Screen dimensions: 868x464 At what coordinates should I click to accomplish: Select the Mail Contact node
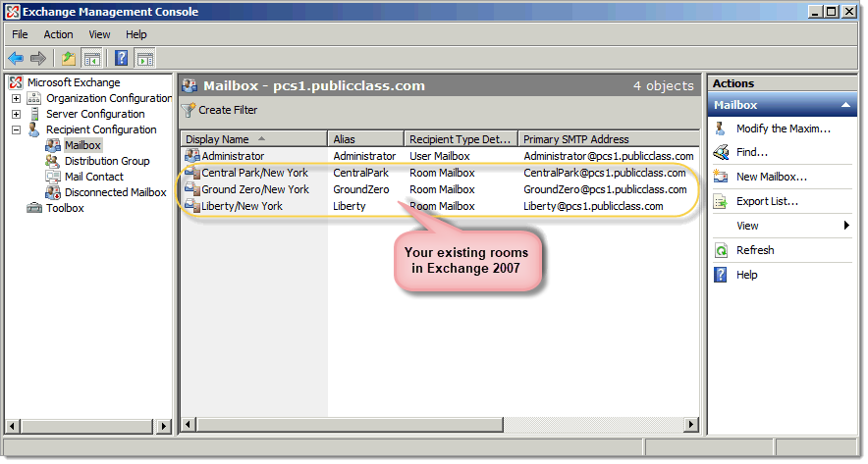[x=94, y=177]
